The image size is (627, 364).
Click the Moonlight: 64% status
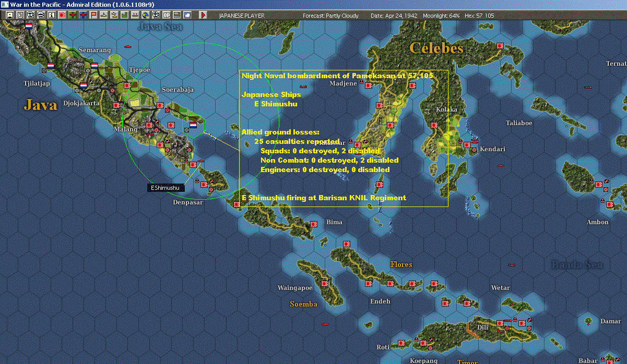click(x=441, y=16)
